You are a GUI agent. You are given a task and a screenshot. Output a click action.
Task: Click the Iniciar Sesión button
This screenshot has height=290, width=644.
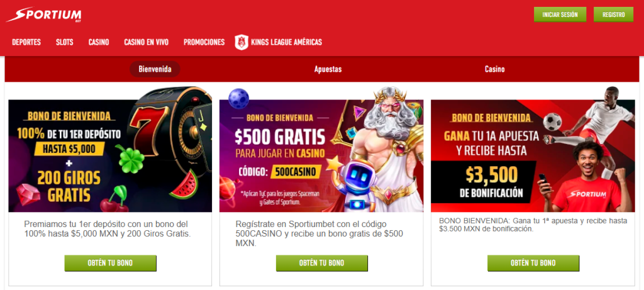click(x=560, y=14)
